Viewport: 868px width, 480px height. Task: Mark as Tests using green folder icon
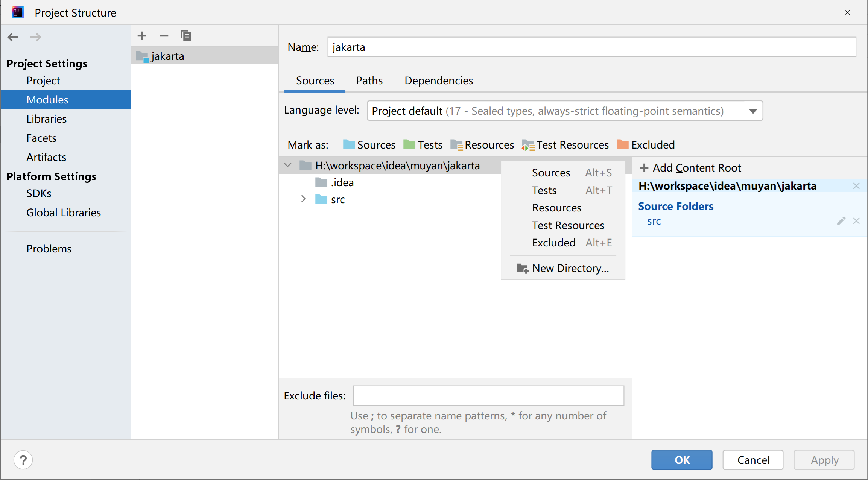[409, 144]
